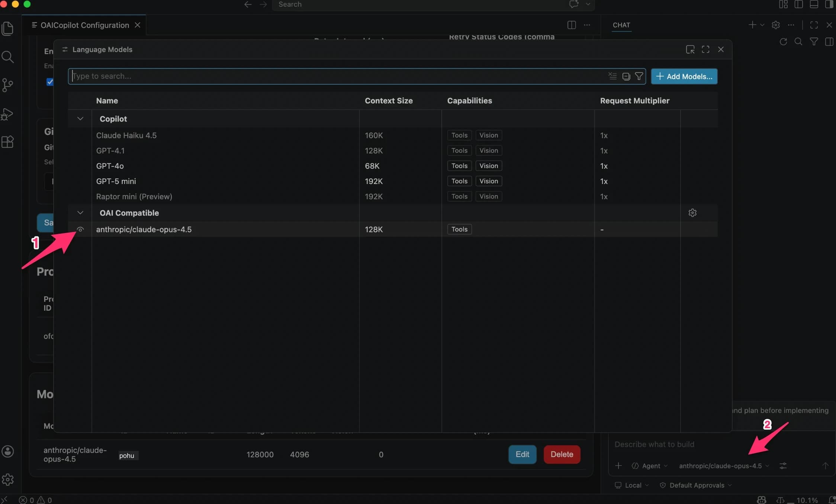Open OAI Compatible provider settings gear

692,213
